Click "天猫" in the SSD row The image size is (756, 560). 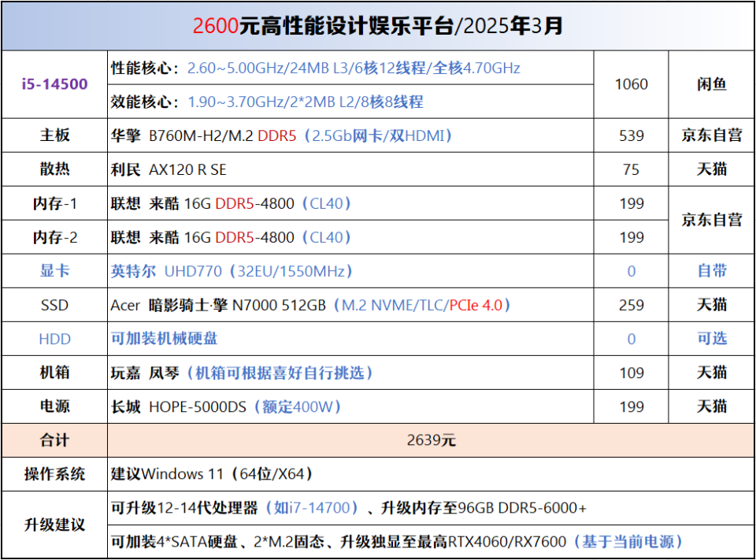click(x=712, y=305)
